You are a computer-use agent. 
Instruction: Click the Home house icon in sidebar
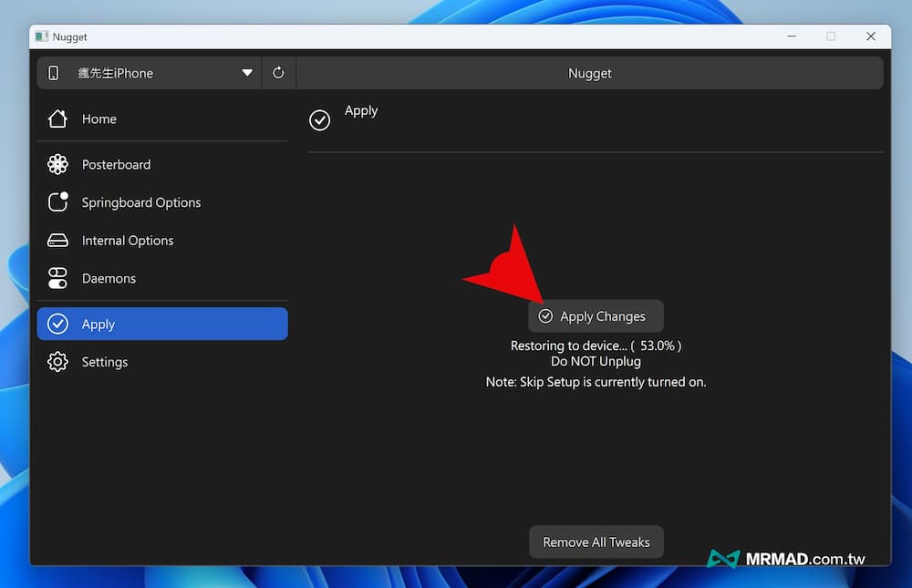point(57,119)
